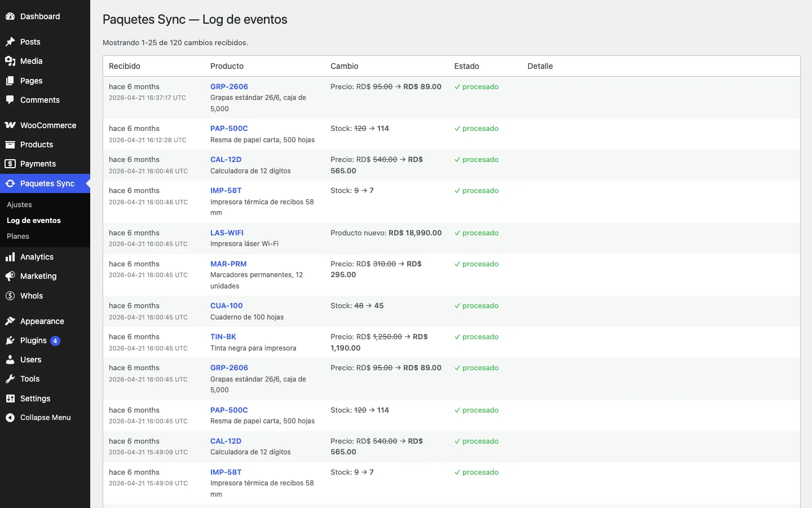Image resolution: width=812 pixels, height=508 pixels.
Task: Click the Settings sliders icon
Action: click(10, 398)
